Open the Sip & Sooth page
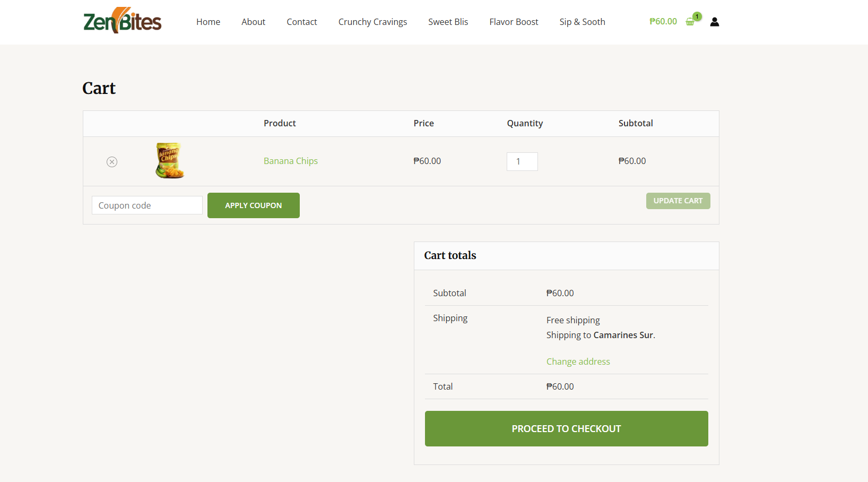 pyautogui.click(x=582, y=22)
